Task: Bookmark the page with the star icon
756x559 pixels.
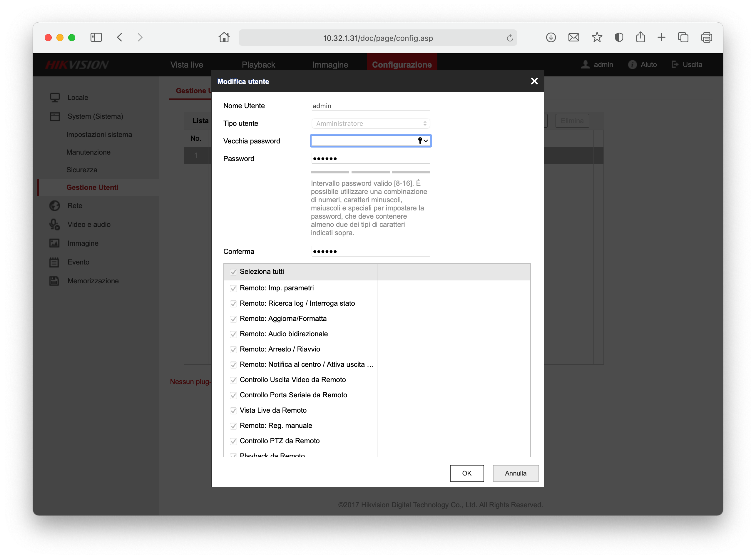Action: [597, 37]
